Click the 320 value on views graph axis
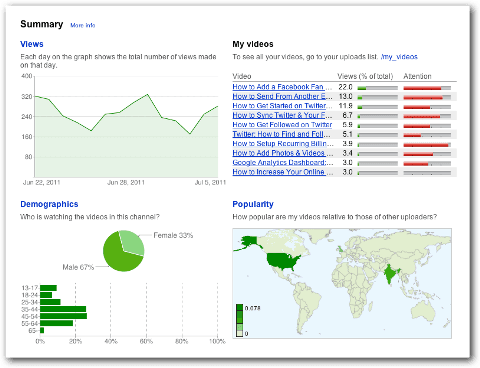 click(x=27, y=97)
